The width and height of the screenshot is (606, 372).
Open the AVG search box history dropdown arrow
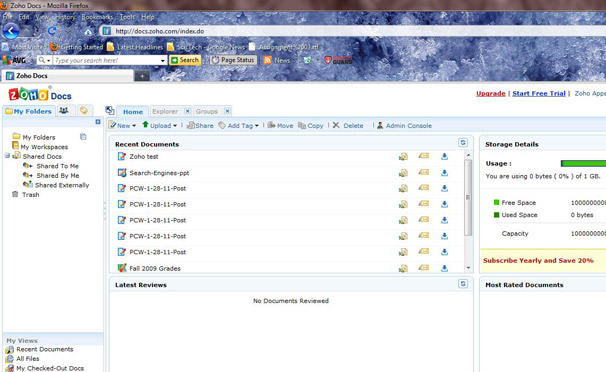(163, 61)
